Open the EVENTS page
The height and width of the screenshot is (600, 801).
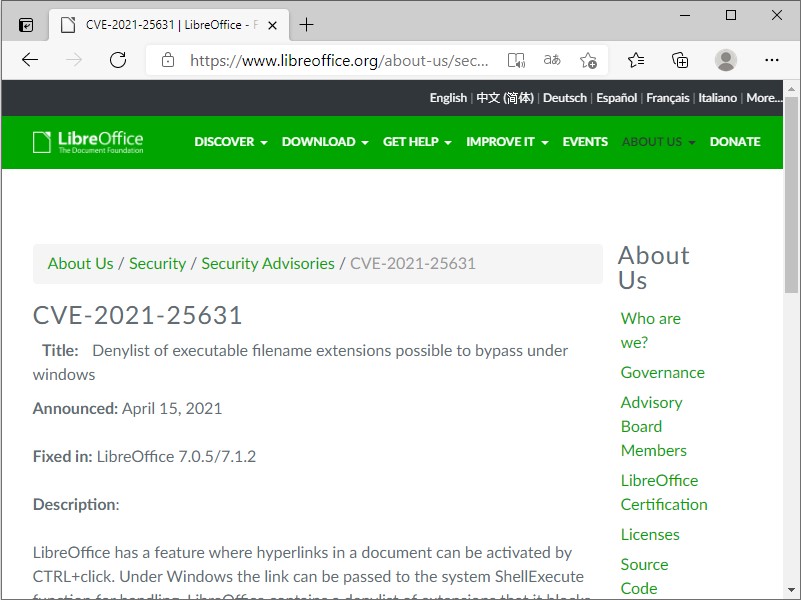tap(585, 142)
